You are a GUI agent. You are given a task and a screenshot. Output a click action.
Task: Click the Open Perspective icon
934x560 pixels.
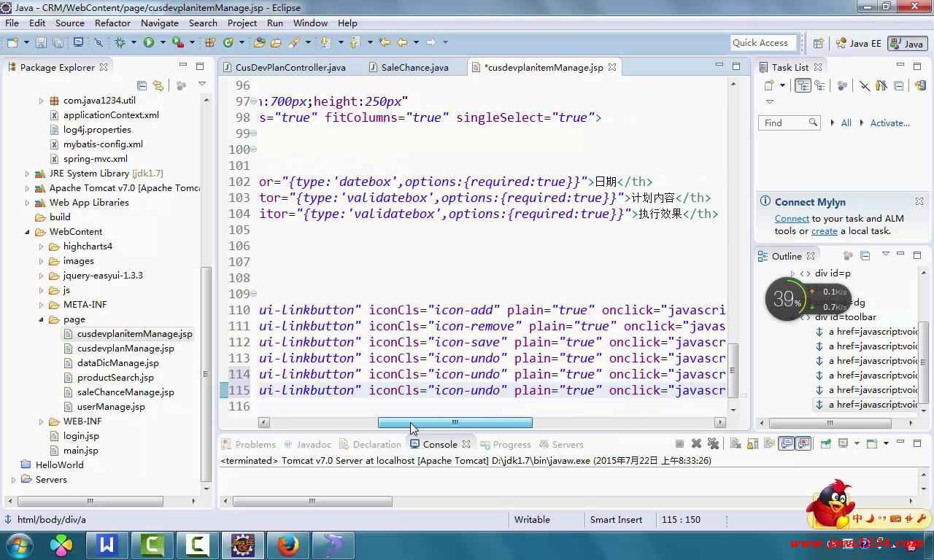point(819,44)
